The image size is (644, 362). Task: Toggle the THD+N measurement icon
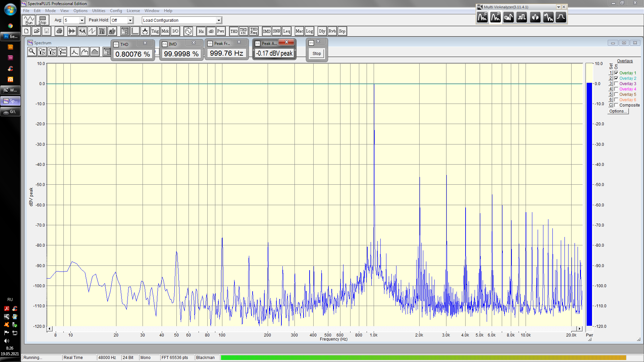(244, 31)
